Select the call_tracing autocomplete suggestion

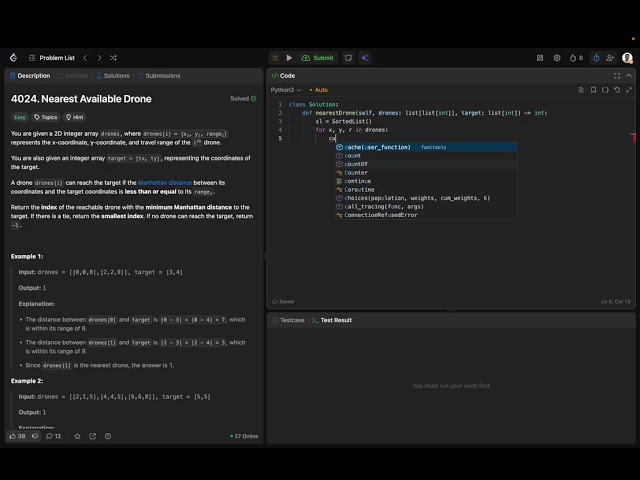(x=426, y=207)
